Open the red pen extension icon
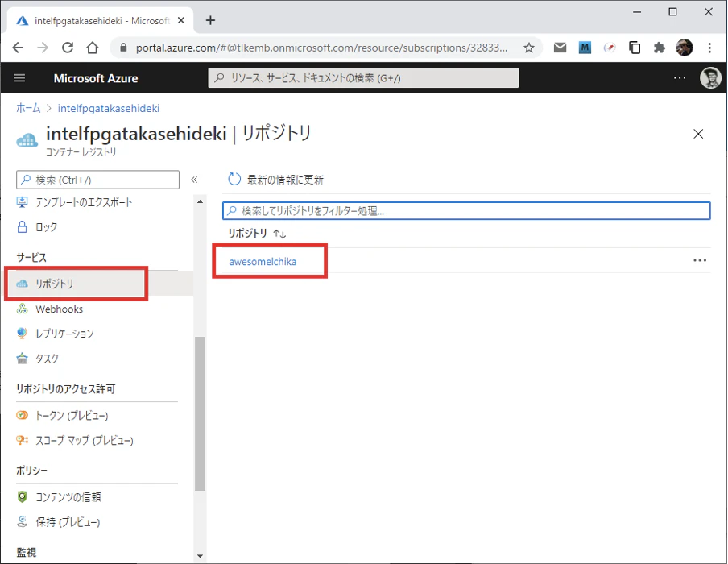The image size is (728, 564). coord(610,48)
